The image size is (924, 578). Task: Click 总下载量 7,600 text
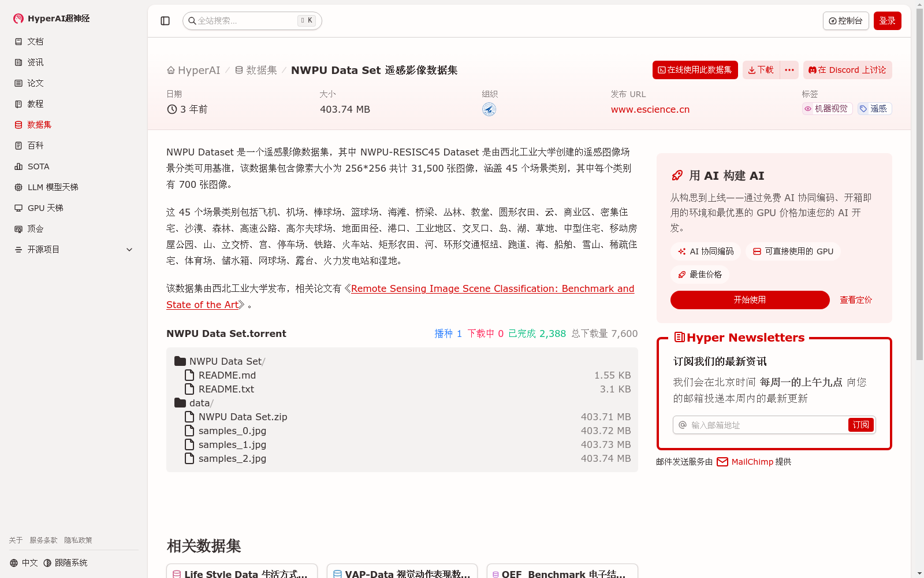605,334
